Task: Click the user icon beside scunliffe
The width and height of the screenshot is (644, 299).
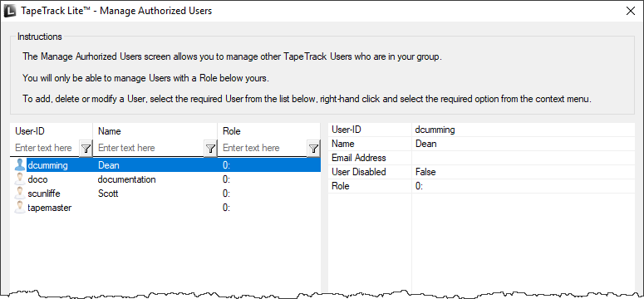Action: (20, 194)
